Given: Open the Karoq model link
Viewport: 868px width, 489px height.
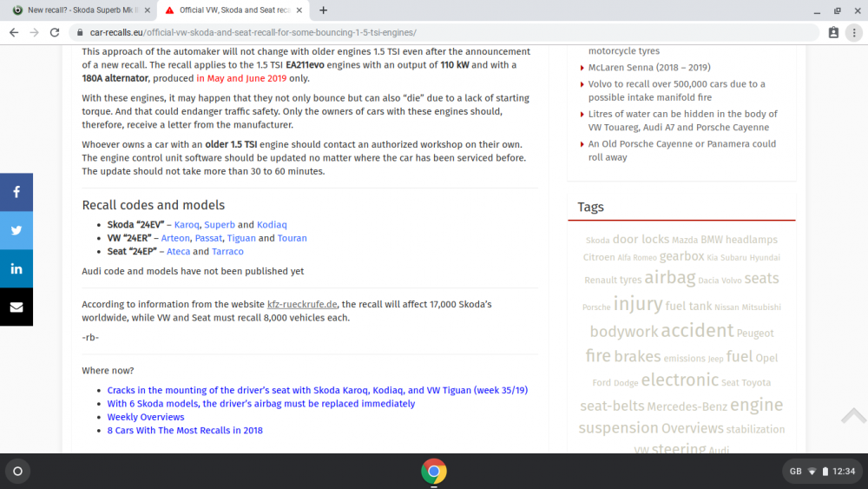Looking at the screenshot, I should click(187, 225).
